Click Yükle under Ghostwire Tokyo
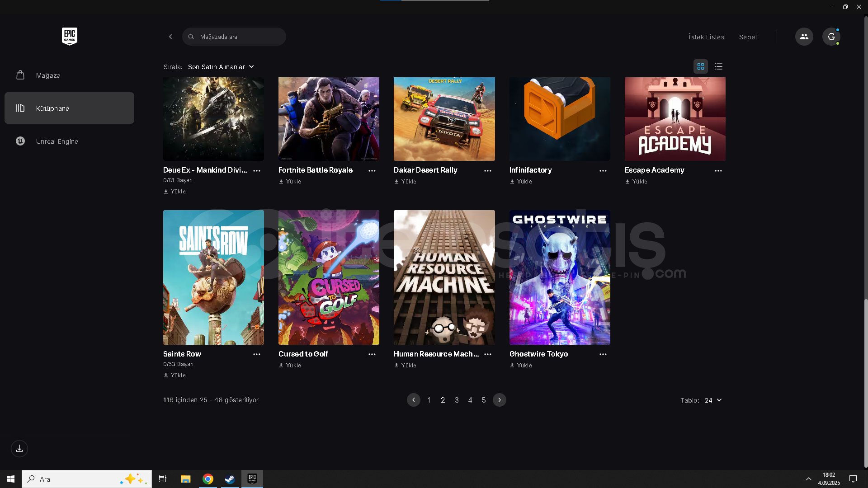Image resolution: width=868 pixels, height=488 pixels. (521, 366)
